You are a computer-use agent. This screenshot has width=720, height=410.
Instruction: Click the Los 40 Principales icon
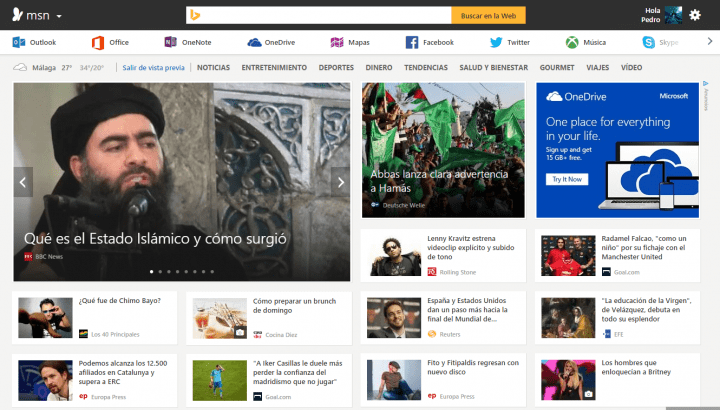tap(83, 334)
